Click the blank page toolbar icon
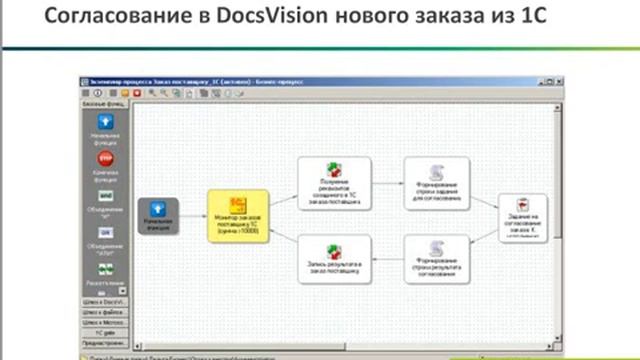 tap(189, 93)
